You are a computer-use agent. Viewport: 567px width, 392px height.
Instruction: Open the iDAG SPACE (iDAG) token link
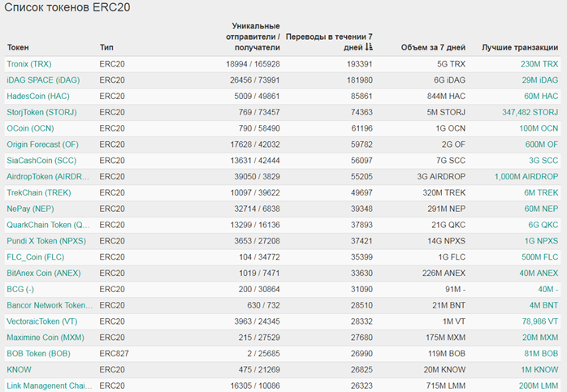[42, 80]
